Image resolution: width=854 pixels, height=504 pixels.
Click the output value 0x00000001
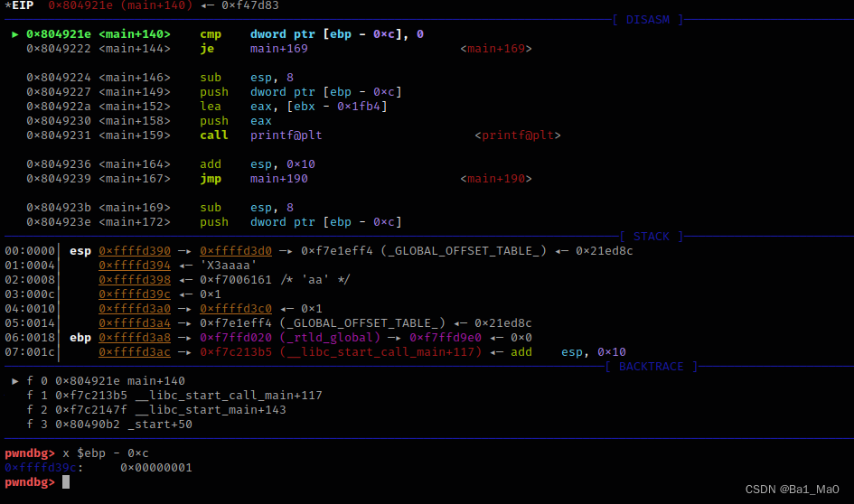click(x=155, y=468)
